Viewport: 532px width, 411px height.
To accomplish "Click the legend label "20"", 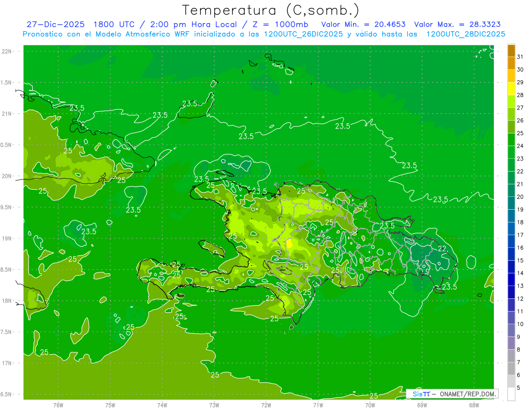I will point(520,197).
